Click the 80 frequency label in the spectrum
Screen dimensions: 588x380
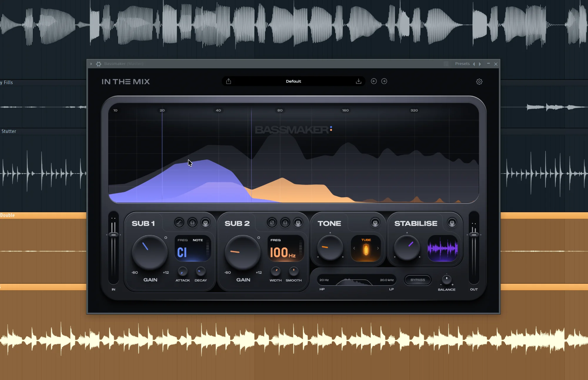(x=280, y=110)
